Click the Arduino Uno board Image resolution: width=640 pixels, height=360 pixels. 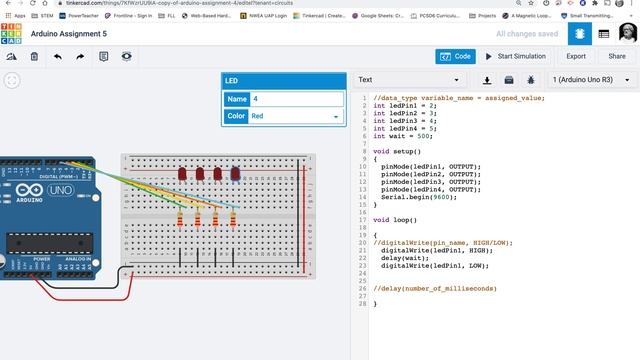[x=50, y=218]
